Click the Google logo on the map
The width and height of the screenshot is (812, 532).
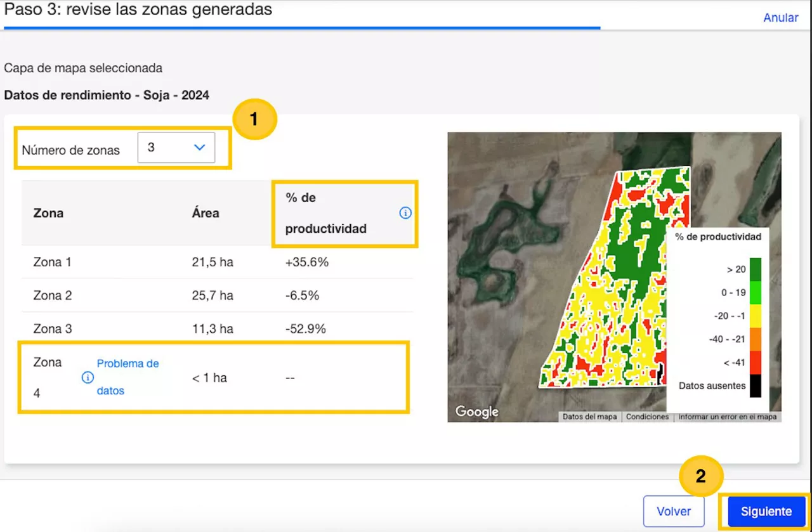pos(476,412)
